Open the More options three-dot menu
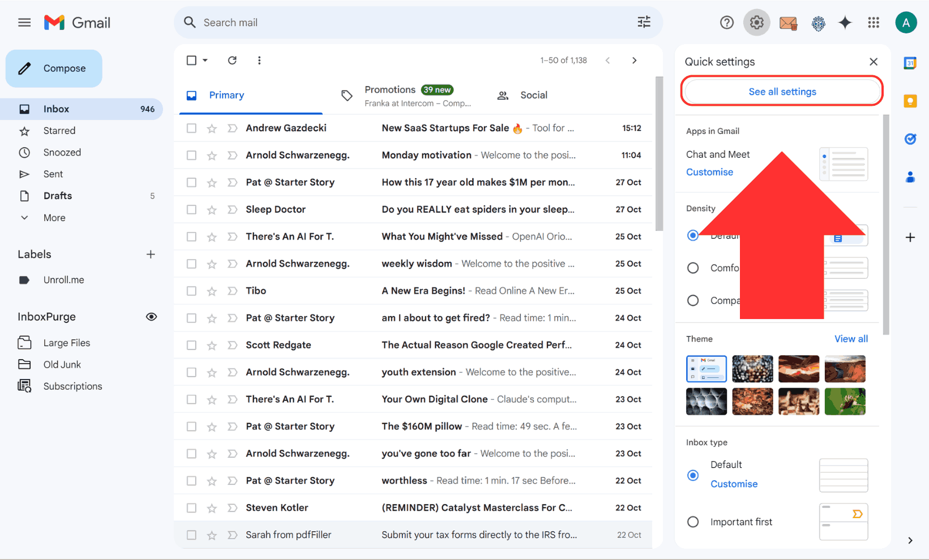The image size is (929, 560). pyautogui.click(x=259, y=60)
